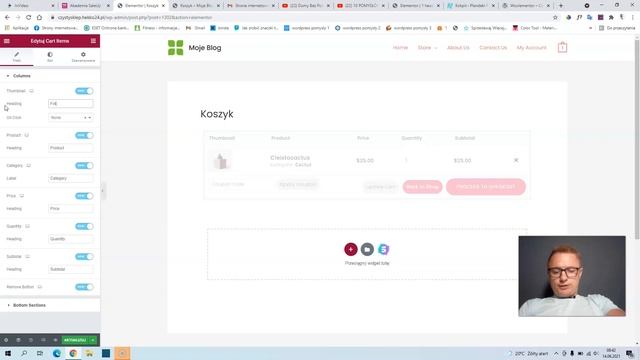640x360 pixels.
Task: Toggle the Product column switch
Action: pyautogui.click(x=84, y=135)
